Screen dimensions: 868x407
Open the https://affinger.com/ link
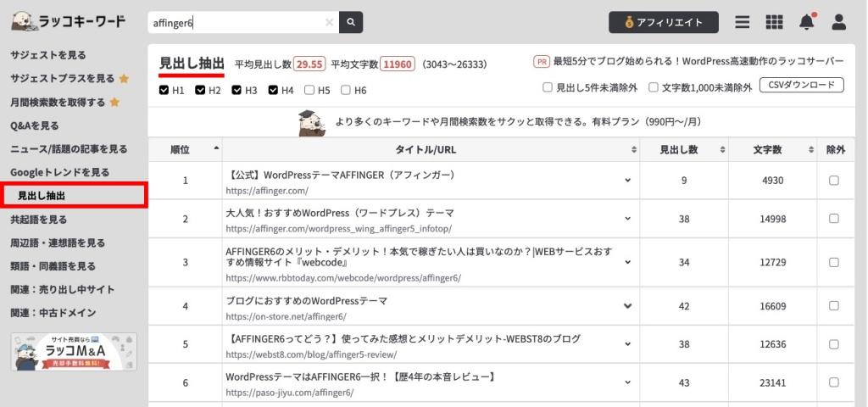coord(267,191)
